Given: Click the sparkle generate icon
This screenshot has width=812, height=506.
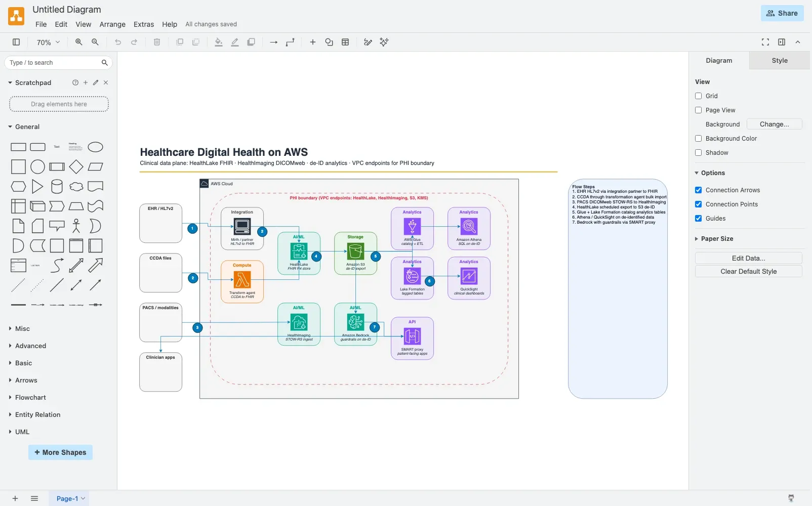Looking at the screenshot, I should tap(384, 43).
